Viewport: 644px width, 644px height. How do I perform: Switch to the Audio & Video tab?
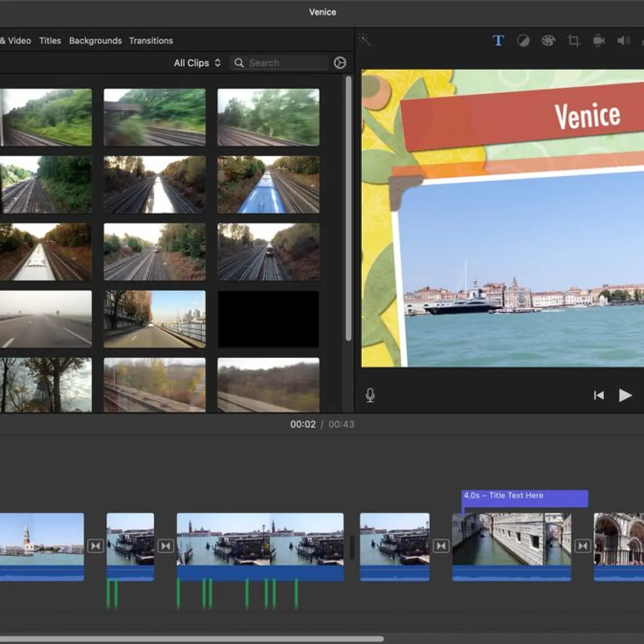pyautogui.click(x=16, y=41)
